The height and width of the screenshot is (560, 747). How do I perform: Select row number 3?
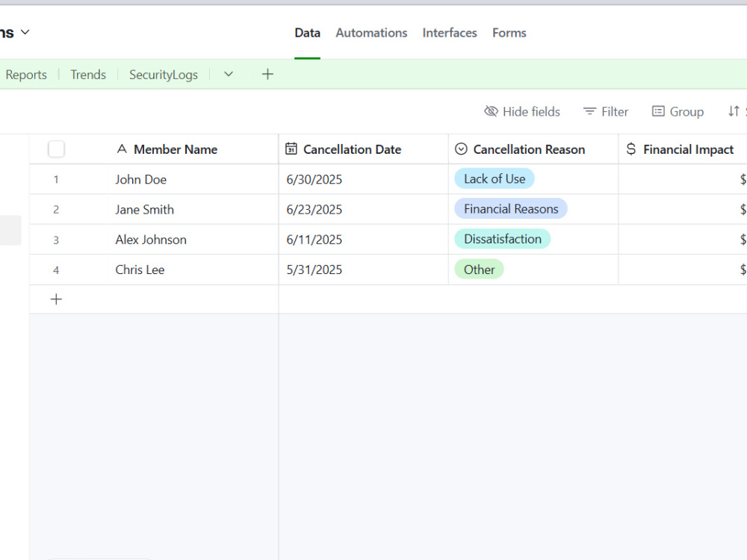tap(56, 240)
